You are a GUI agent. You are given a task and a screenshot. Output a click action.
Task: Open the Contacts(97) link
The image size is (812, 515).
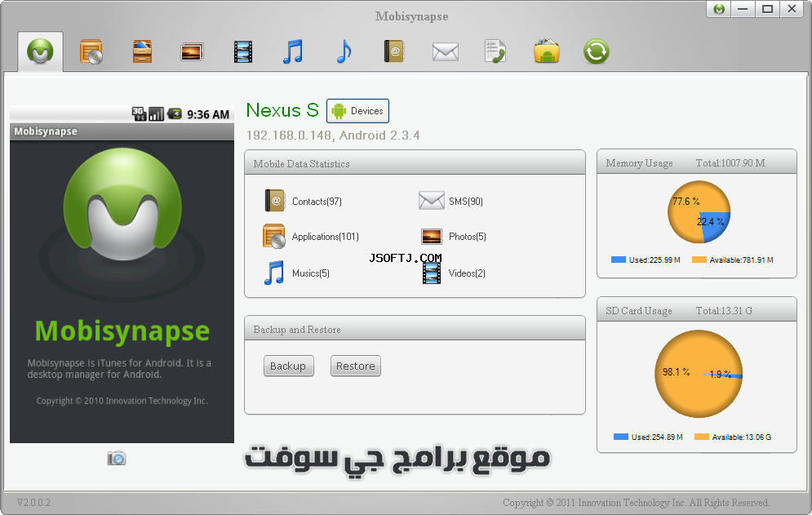(317, 201)
